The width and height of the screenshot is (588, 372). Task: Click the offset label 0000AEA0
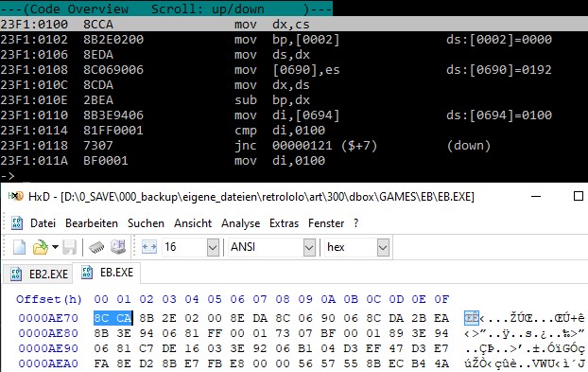pyautogui.click(x=48, y=363)
